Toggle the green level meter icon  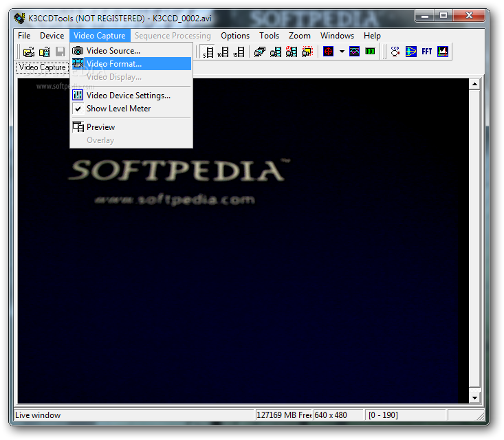(371, 52)
